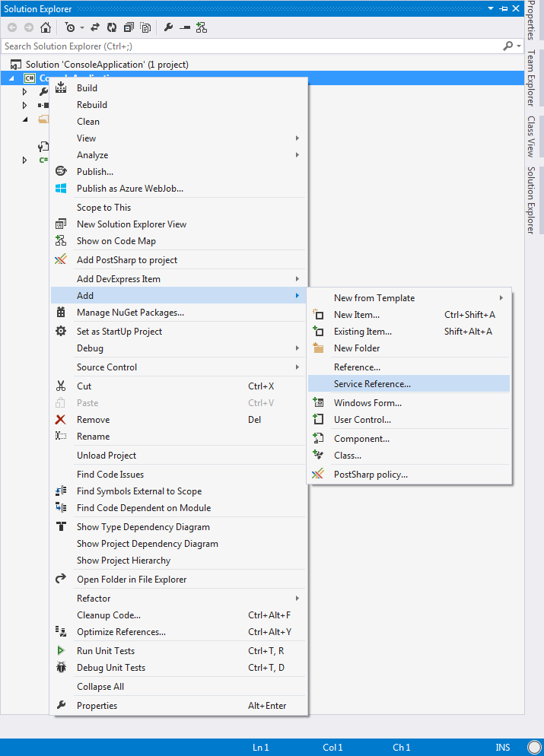The height and width of the screenshot is (756, 544).
Task: Click the Windows Form icon in Add submenu
Action: pyautogui.click(x=318, y=402)
